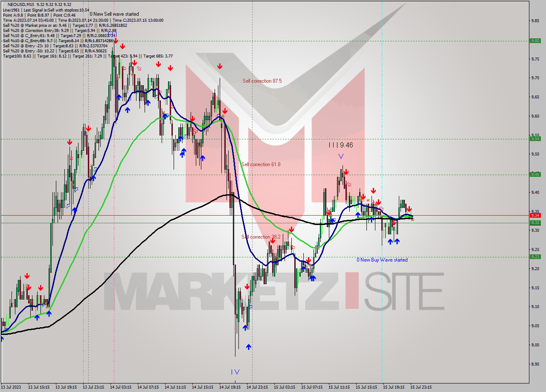The image size is (546, 392).
Task: Click the 9.75 price axis label
Action: (x=536, y=59)
